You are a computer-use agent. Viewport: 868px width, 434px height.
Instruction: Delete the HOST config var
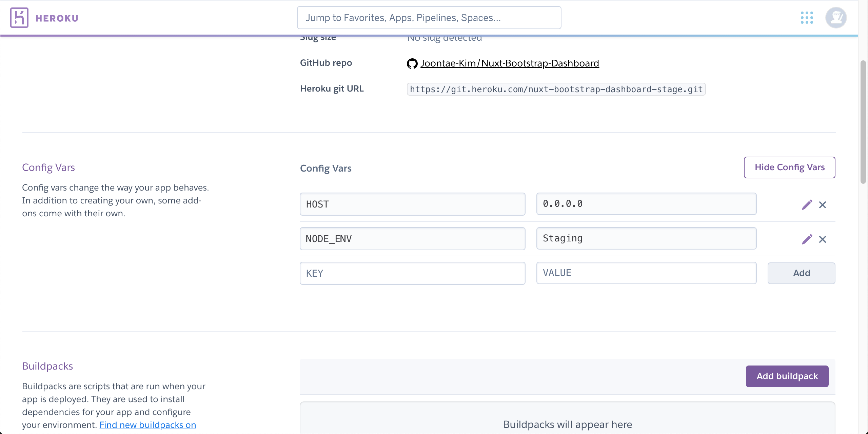(x=822, y=204)
